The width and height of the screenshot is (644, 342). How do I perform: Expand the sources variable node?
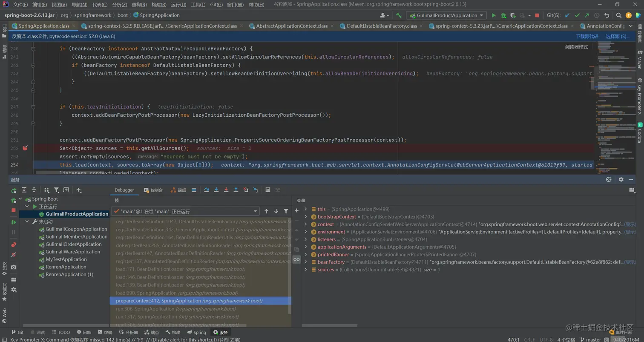click(306, 270)
